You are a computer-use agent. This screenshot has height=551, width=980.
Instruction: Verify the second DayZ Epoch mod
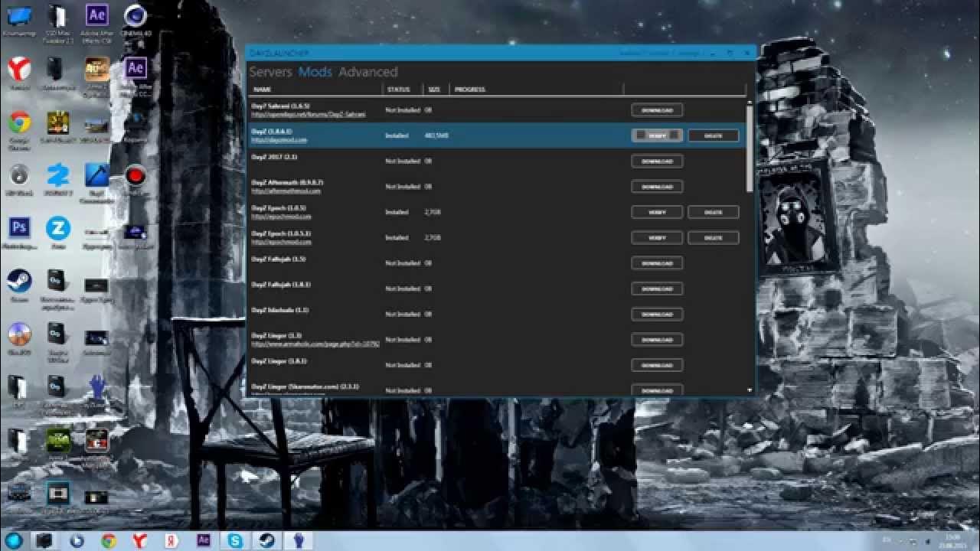657,238
